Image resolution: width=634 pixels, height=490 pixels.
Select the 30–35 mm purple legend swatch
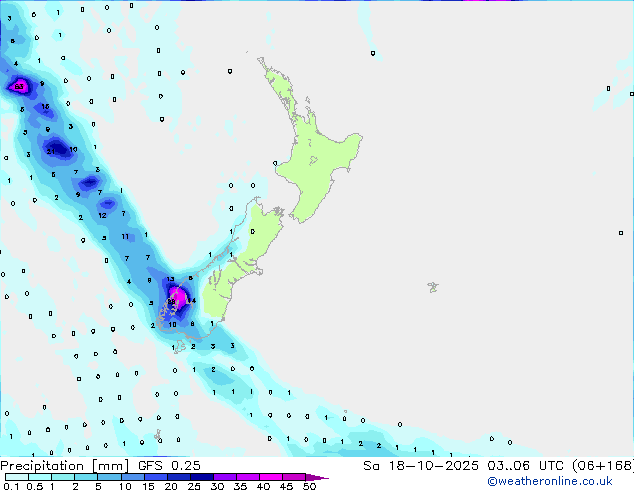click(x=224, y=477)
